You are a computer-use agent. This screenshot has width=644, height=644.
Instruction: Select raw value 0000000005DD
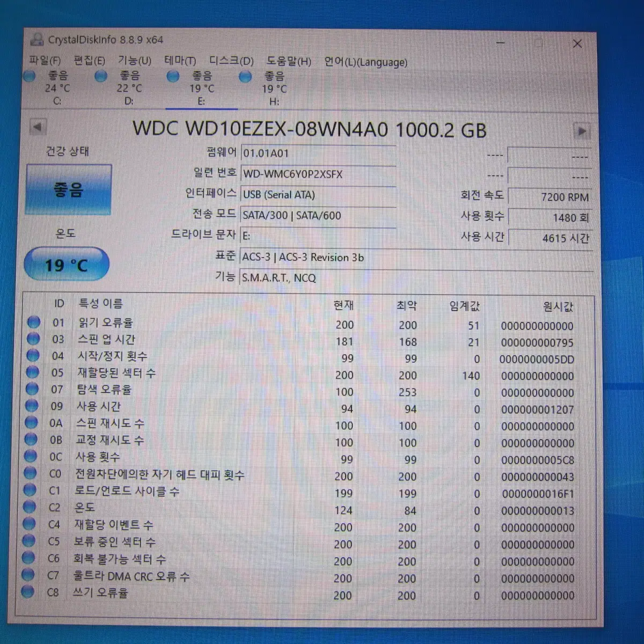coord(537,360)
